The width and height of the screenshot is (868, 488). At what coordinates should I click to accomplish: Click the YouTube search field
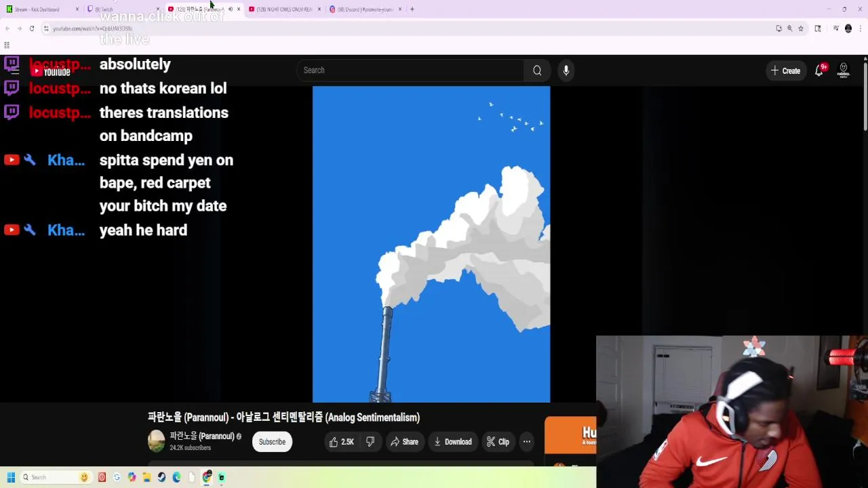point(411,70)
